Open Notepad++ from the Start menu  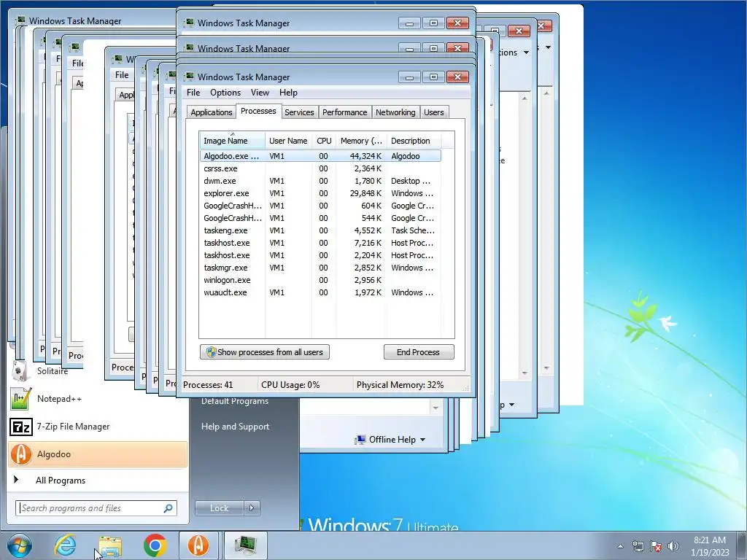point(98,399)
